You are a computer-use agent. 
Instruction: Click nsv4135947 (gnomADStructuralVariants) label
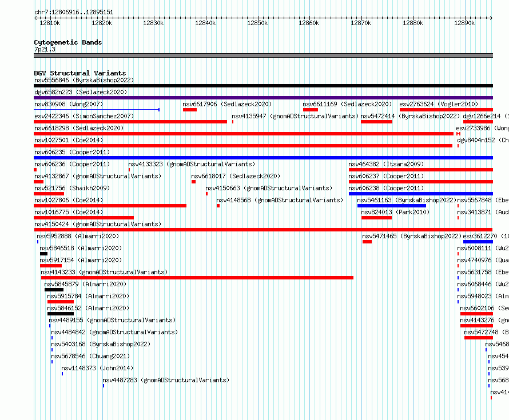[295, 116]
